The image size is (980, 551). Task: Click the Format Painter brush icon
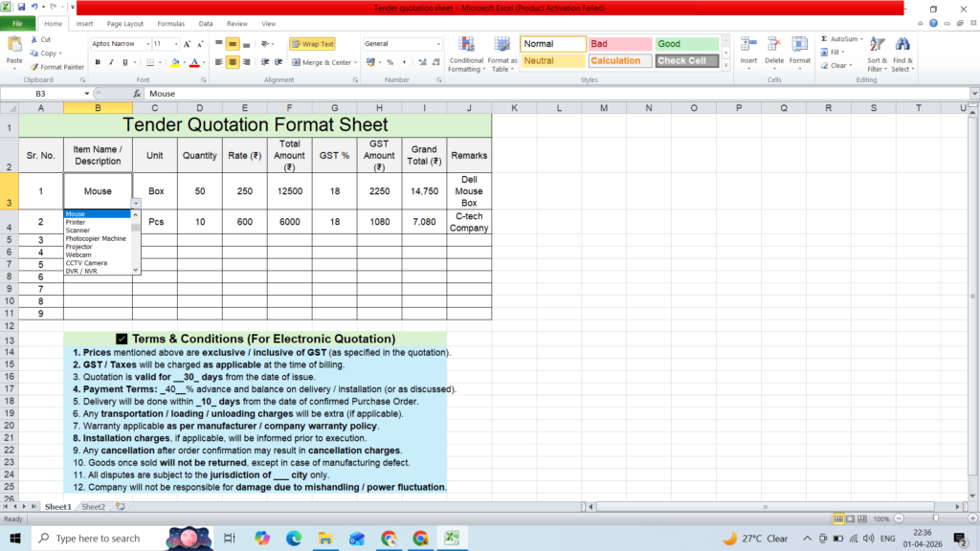[x=34, y=67]
